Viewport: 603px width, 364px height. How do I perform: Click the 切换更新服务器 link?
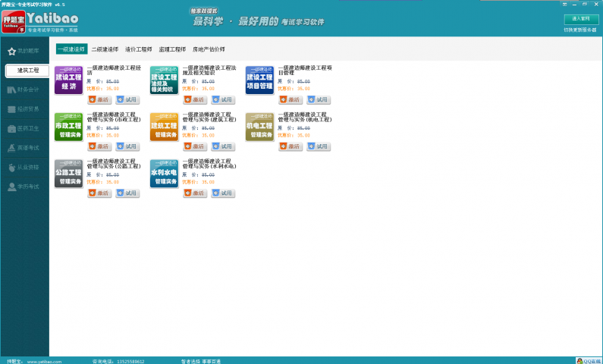click(580, 30)
